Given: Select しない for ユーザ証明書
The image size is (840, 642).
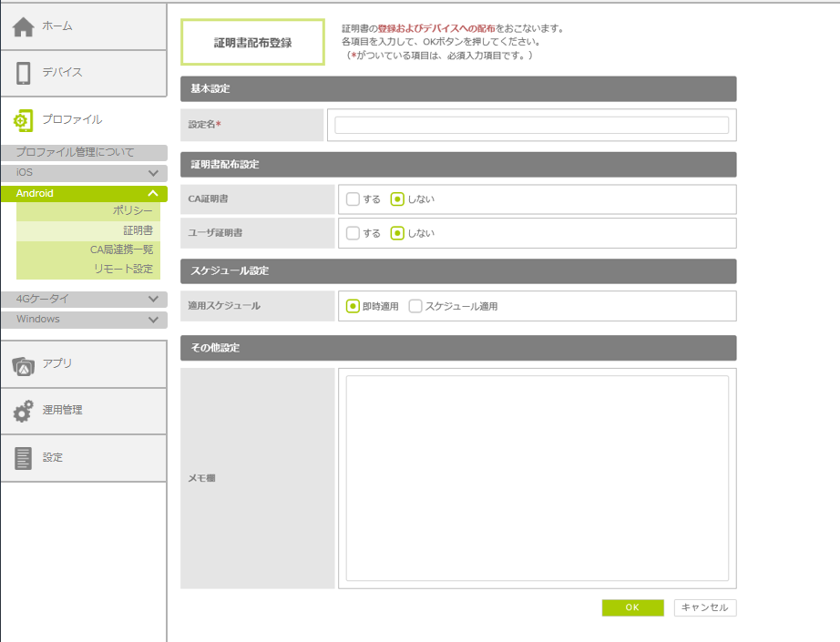Looking at the screenshot, I should click(x=397, y=233).
